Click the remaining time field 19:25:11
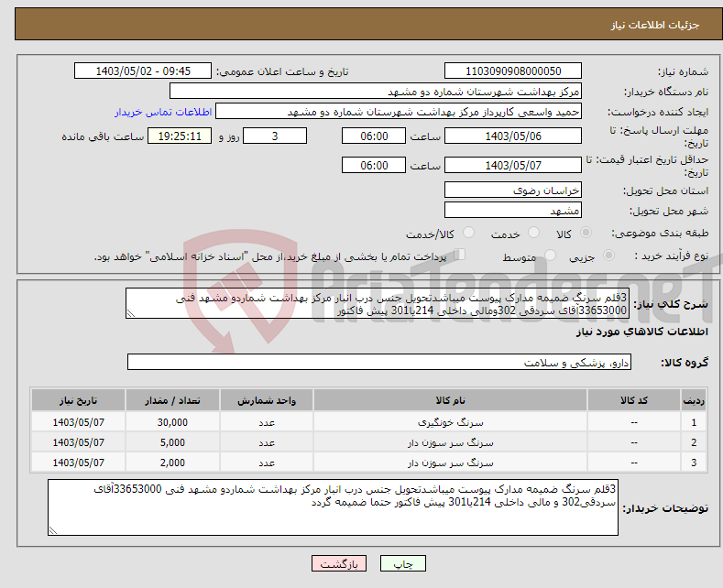 180,136
